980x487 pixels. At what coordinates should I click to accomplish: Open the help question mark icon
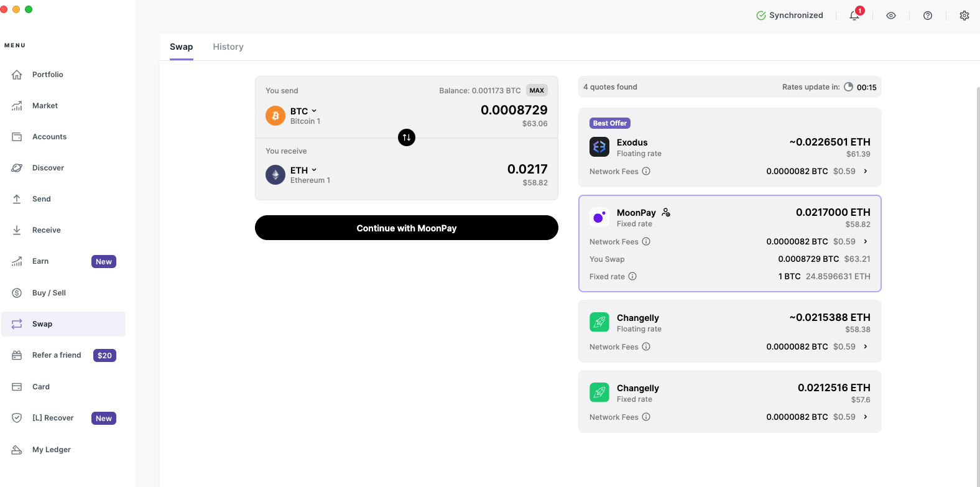tap(928, 16)
